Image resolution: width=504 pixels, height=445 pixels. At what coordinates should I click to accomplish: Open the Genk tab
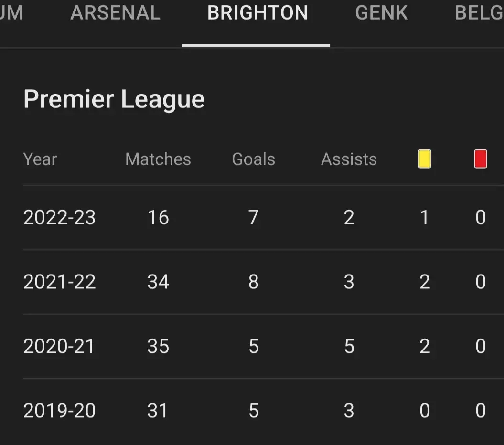(x=381, y=13)
